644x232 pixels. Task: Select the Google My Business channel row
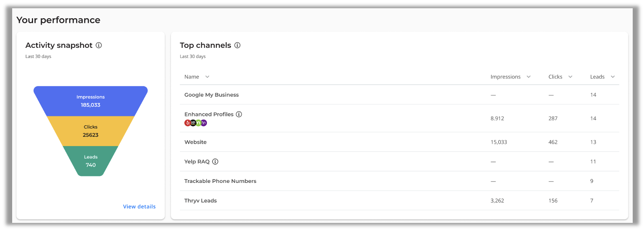212,95
